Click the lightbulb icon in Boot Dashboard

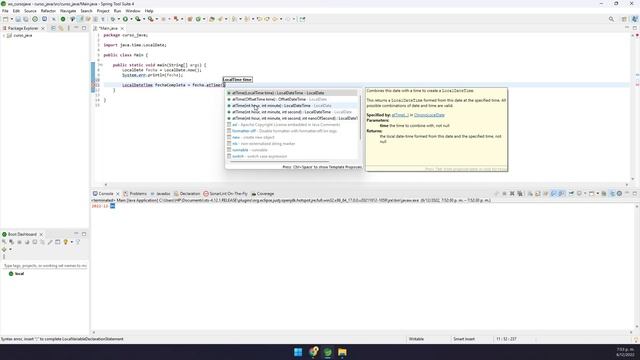coord(66,242)
